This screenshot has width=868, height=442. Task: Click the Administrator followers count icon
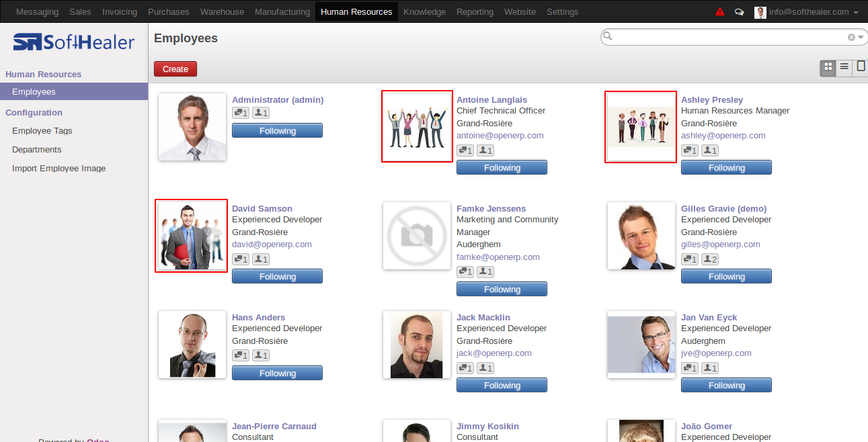262,113
